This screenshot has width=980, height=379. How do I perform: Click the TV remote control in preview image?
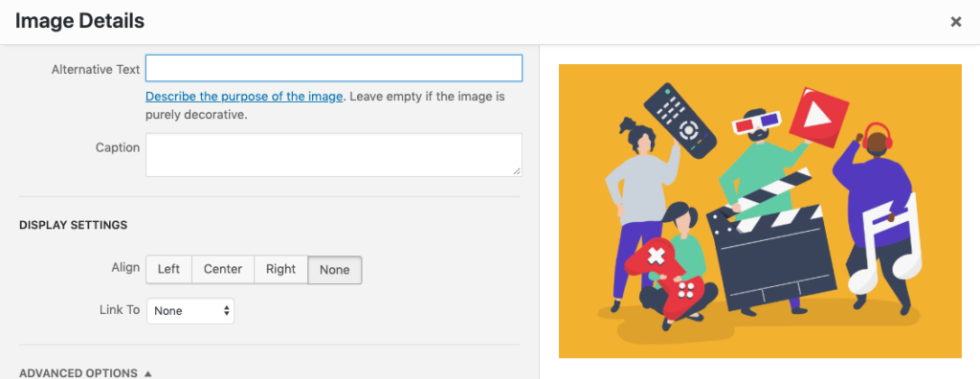[680, 120]
